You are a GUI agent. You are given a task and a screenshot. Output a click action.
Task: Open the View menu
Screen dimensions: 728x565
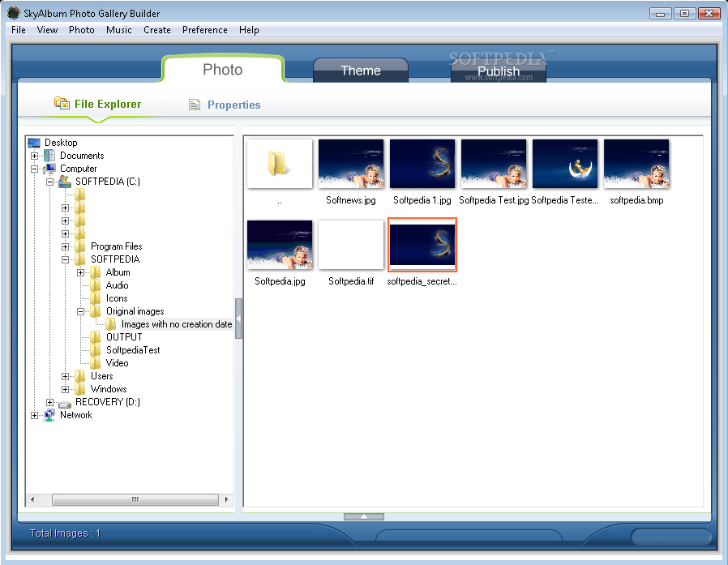click(47, 30)
